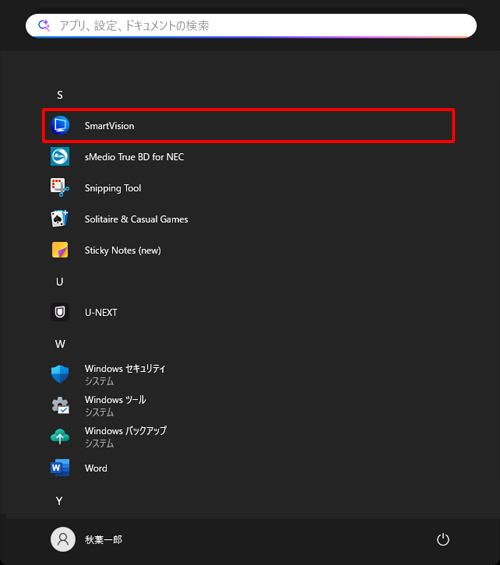Focus the アプリ、設定、ドキュメントの検索 search box
This screenshot has width=500, height=565.
tap(251, 26)
